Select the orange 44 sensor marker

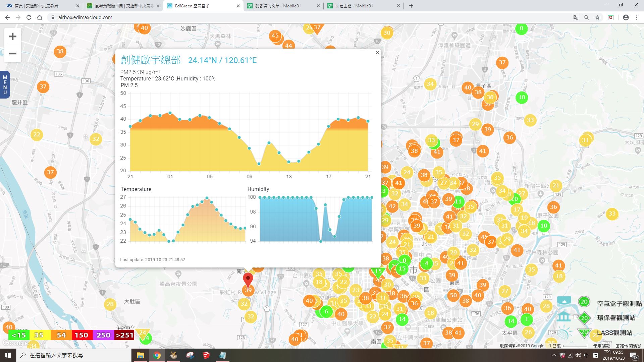click(x=288, y=45)
